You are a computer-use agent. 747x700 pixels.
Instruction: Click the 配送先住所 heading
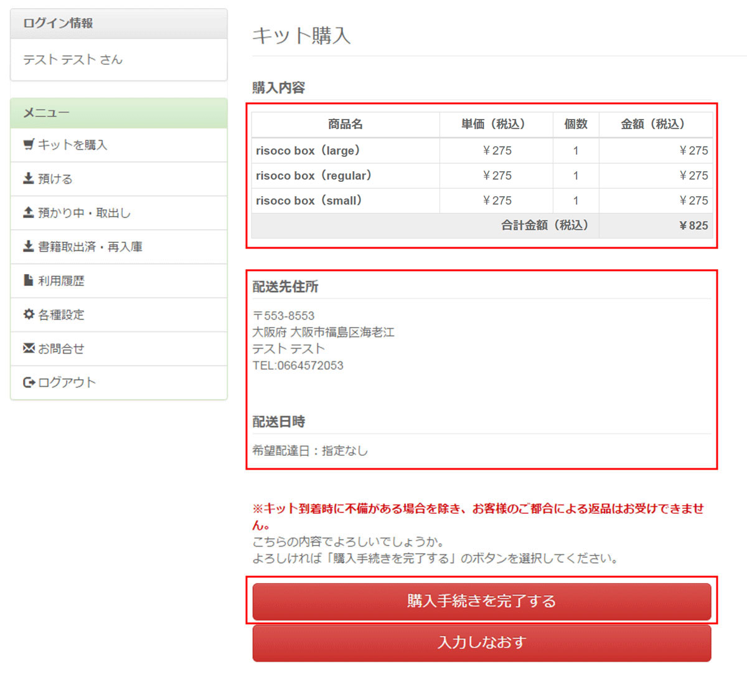click(x=285, y=286)
